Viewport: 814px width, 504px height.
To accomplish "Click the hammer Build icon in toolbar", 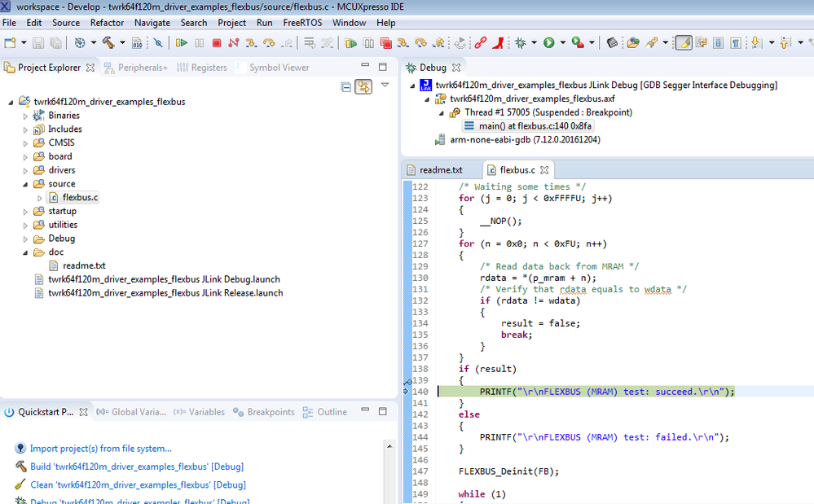I will point(107,42).
